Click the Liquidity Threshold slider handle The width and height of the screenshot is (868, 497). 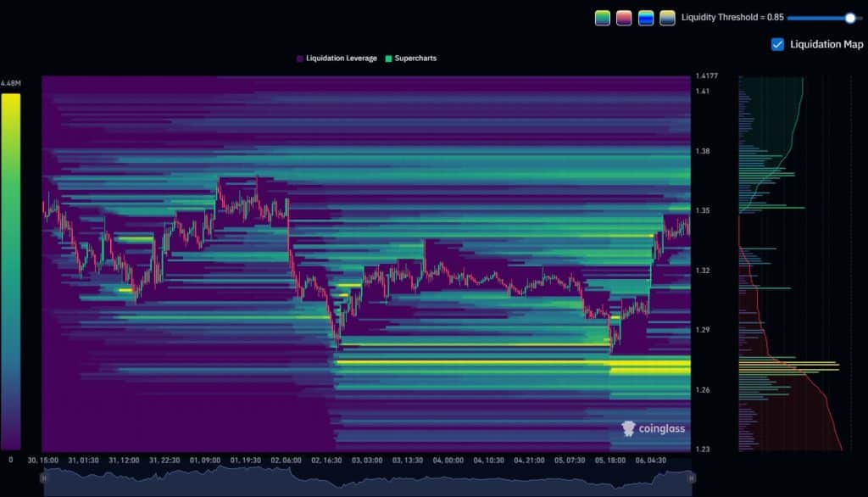(x=850, y=19)
